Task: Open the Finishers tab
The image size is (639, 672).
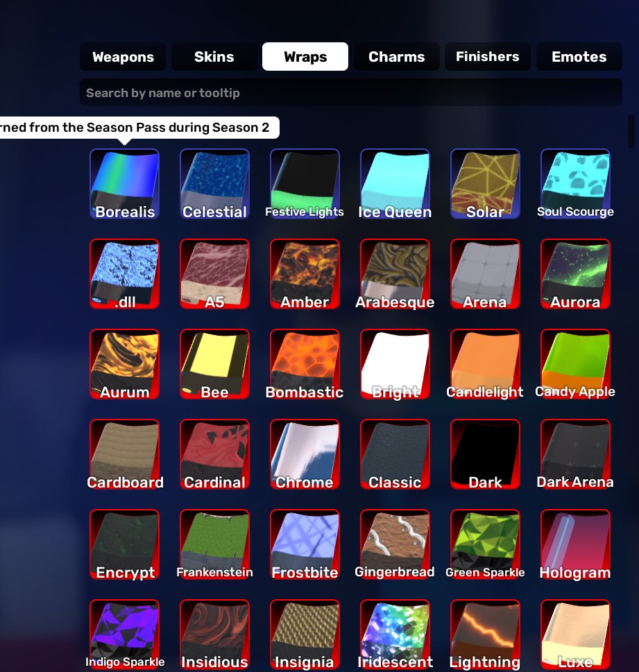Action: (488, 57)
